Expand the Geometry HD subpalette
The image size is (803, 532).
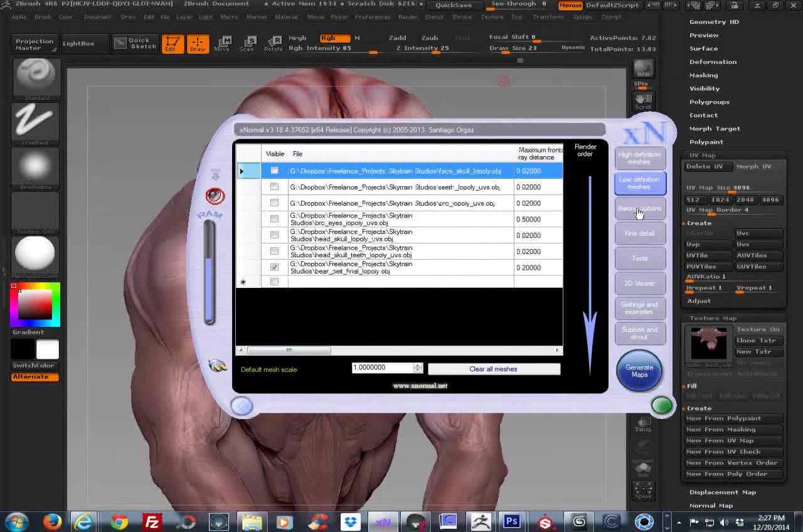coord(714,22)
